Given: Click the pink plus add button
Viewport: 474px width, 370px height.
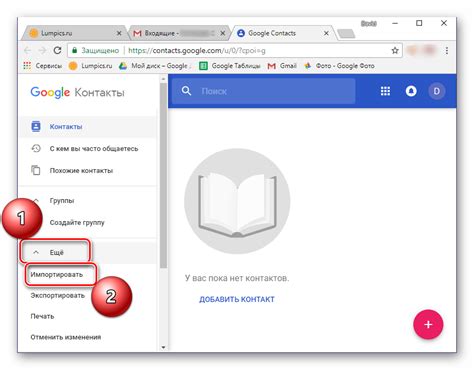Looking at the screenshot, I should coord(428,324).
